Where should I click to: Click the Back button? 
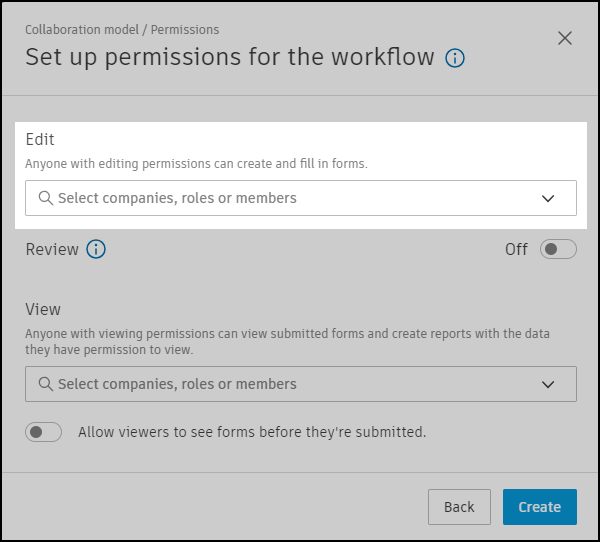[x=459, y=507]
